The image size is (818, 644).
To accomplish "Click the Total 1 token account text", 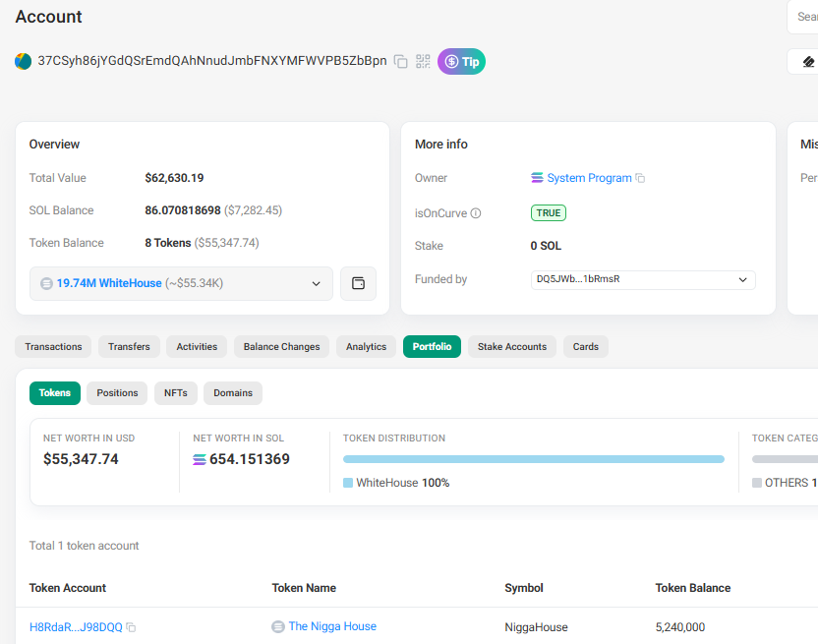I will (84, 546).
